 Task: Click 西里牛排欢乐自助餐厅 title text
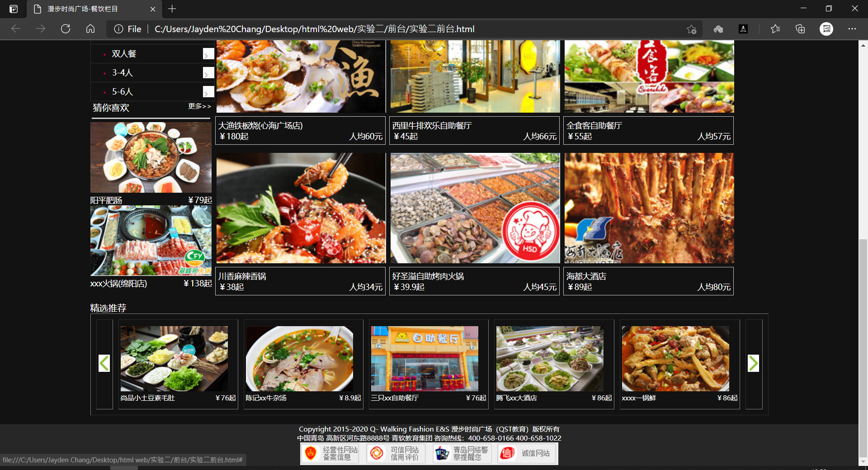[x=432, y=126]
